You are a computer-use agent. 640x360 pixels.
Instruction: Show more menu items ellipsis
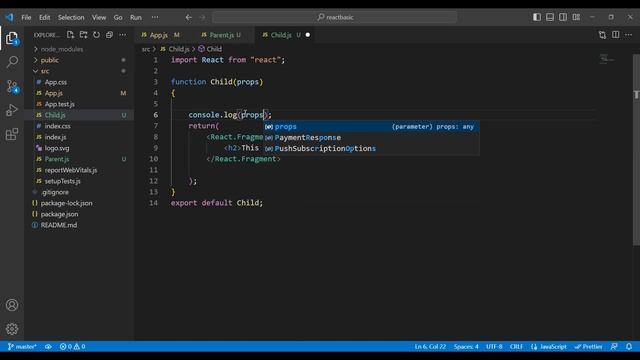155,17
